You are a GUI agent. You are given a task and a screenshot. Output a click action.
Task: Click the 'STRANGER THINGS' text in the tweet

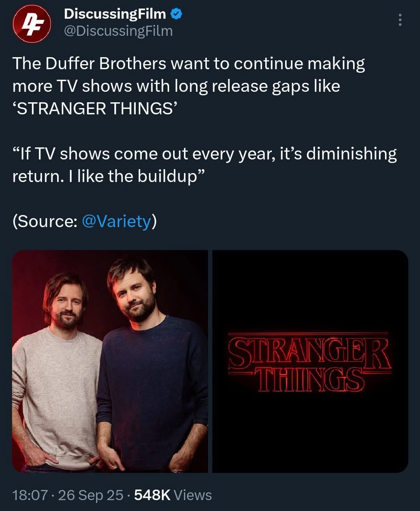[x=95, y=108]
